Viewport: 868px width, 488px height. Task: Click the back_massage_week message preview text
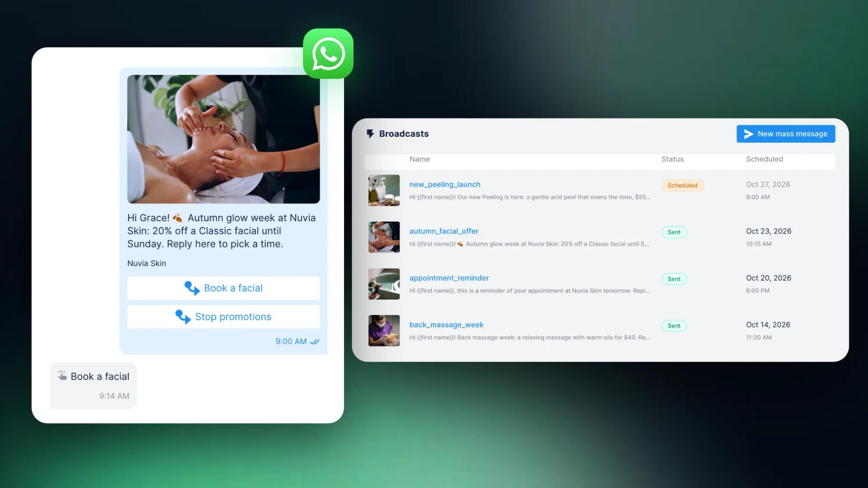tap(529, 337)
